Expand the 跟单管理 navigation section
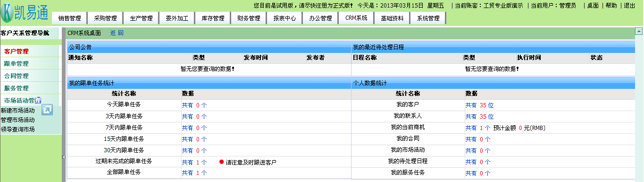 coord(17,63)
